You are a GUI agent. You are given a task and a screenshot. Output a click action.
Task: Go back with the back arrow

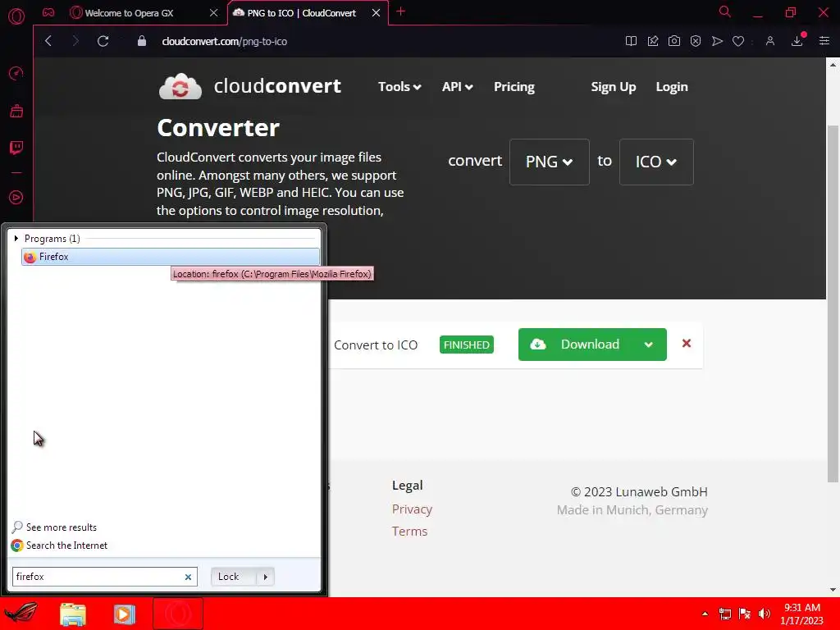pos(48,41)
